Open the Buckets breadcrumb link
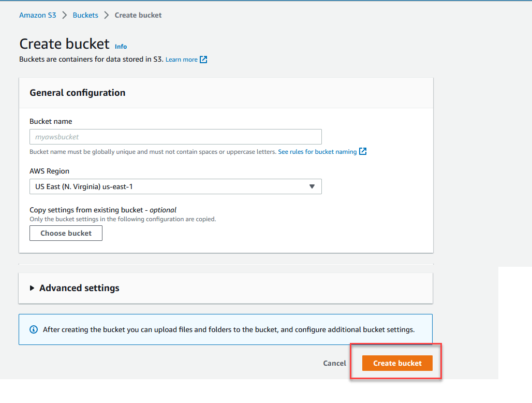The width and height of the screenshot is (532, 403). click(85, 15)
